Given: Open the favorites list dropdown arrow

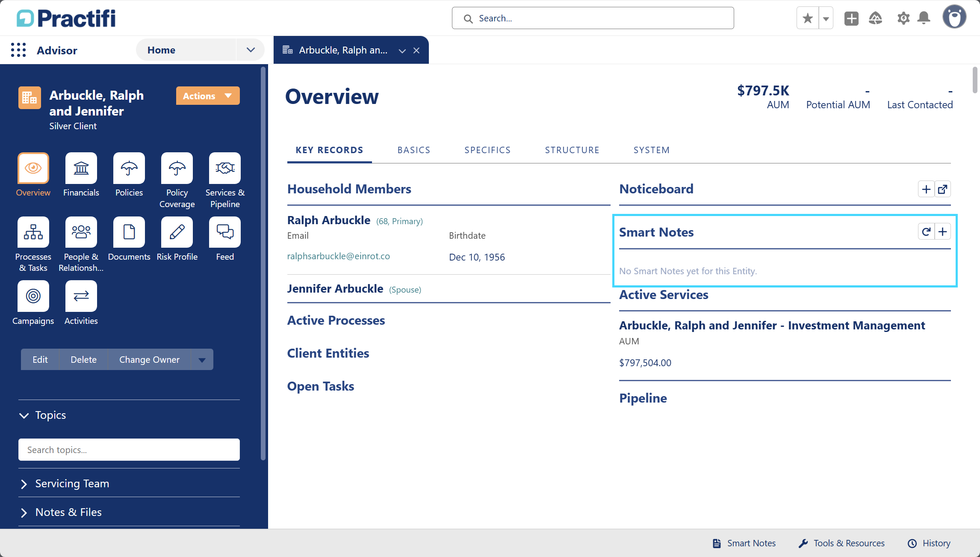Looking at the screenshot, I should click(826, 18).
